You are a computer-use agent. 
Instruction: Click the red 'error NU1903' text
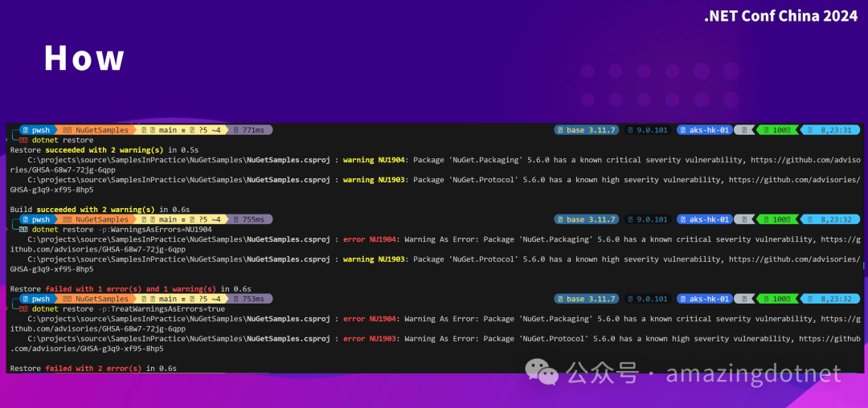[370, 339]
